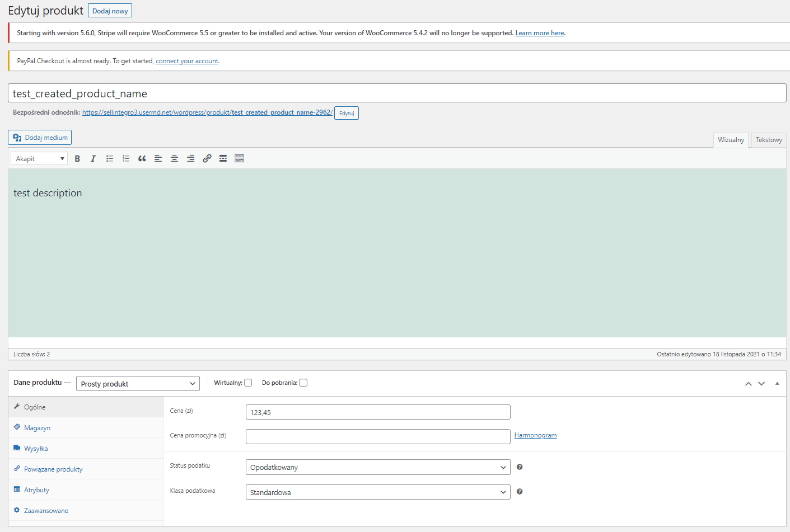The image size is (790, 532).
Task: Align text left
Action: pyautogui.click(x=158, y=159)
